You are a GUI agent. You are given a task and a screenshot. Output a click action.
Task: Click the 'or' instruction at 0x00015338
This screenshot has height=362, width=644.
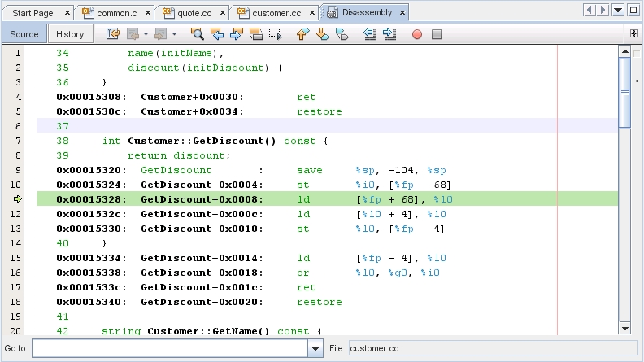[x=303, y=273]
